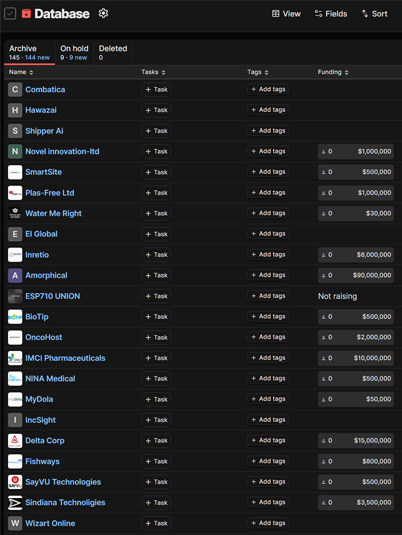Viewport: 402px width, 535px height.
Task: Add a task for BioTip
Action: pos(156,317)
